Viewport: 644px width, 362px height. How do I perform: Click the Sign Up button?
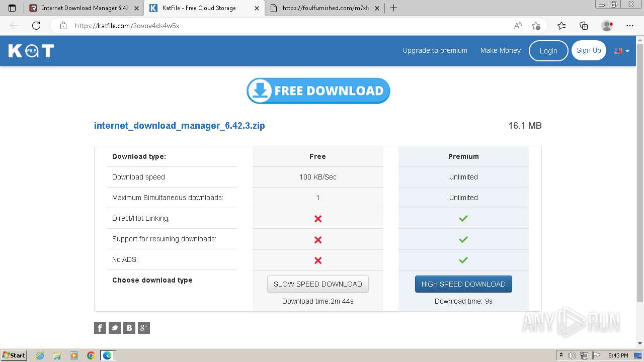point(589,50)
